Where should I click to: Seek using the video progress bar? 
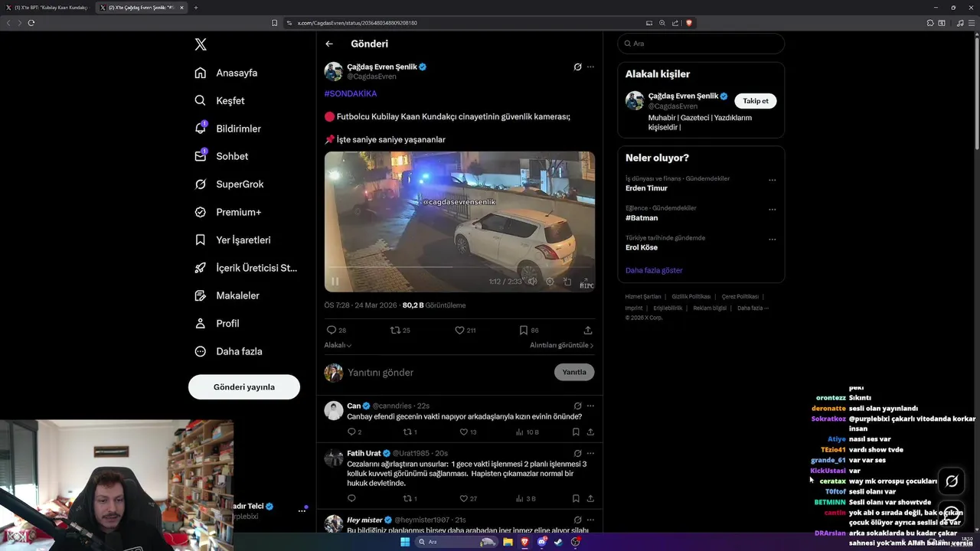(459, 267)
